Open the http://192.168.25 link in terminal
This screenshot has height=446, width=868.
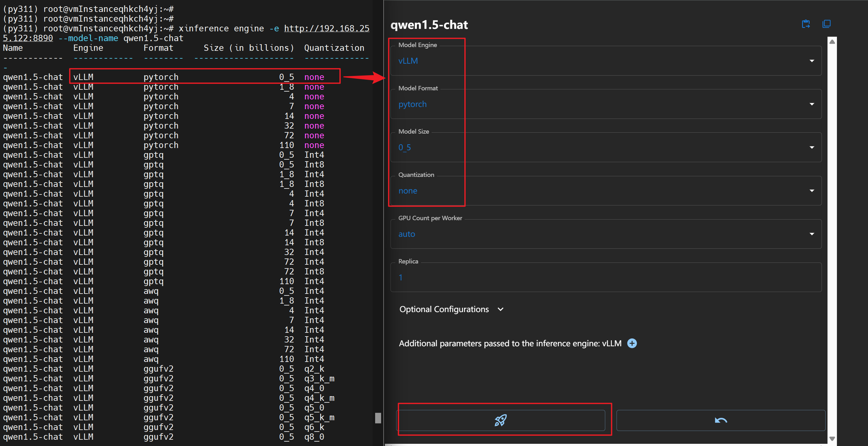[x=326, y=28]
